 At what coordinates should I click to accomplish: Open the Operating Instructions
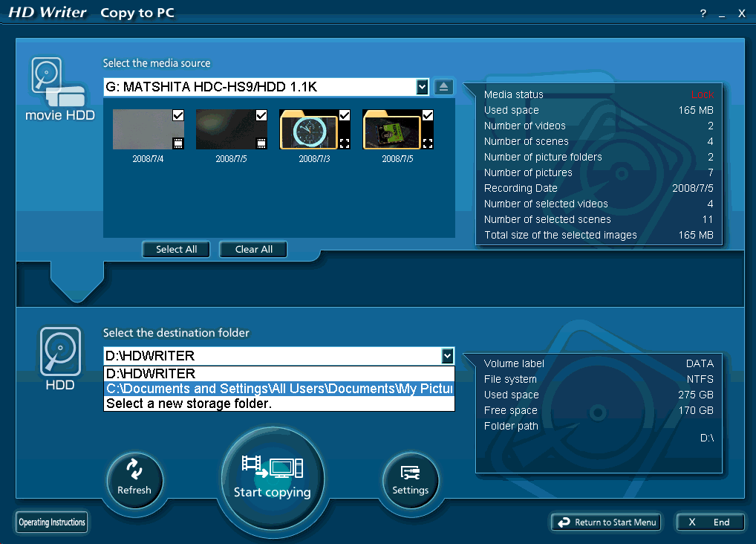coord(52,522)
